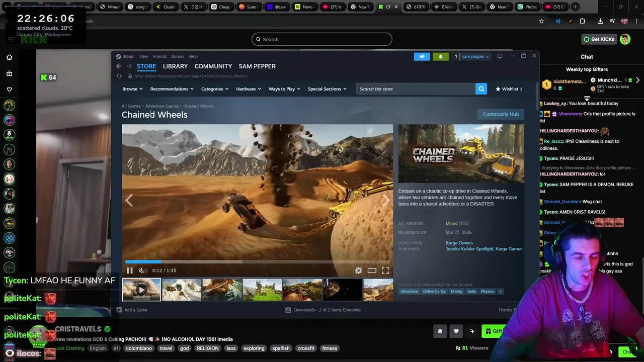This screenshot has width=644, height=362.
Task: Open the Games menu in Steam
Action: 178,56
